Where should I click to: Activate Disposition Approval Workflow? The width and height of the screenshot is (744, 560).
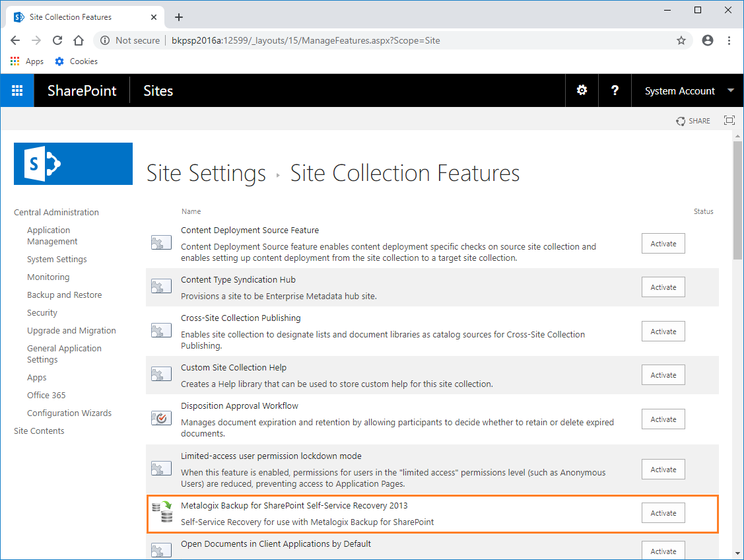(663, 419)
